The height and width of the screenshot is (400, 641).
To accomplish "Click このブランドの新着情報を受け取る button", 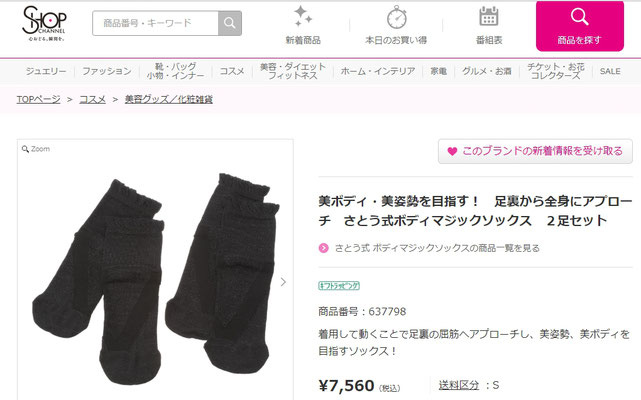I will pyautogui.click(x=535, y=151).
